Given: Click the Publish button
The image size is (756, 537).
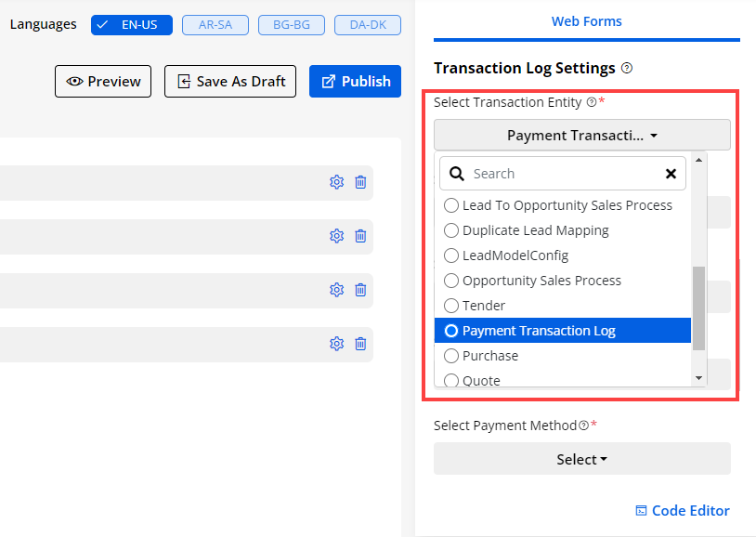Looking at the screenshot, I should [x=355, y=82].
